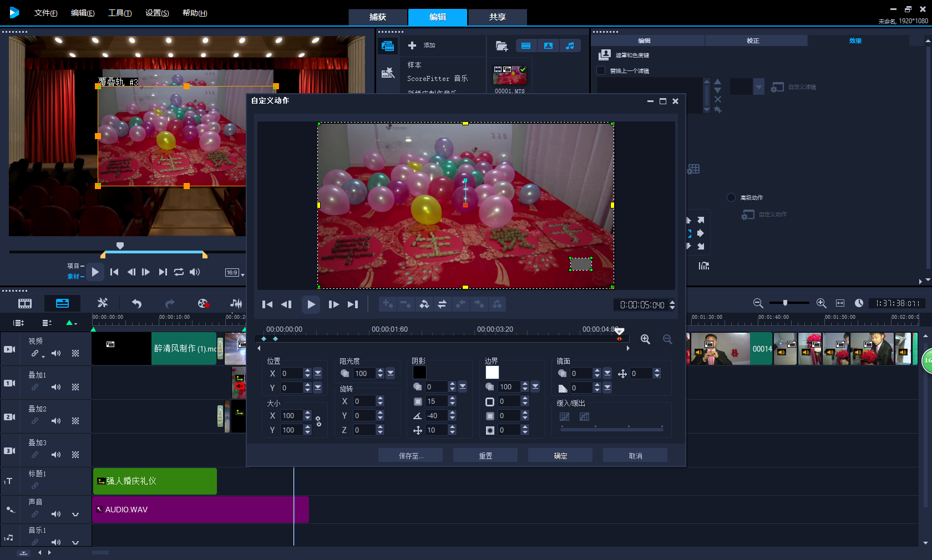Open the record/capture option reel icon
The image size is (932, 560).
pos(203,303)
